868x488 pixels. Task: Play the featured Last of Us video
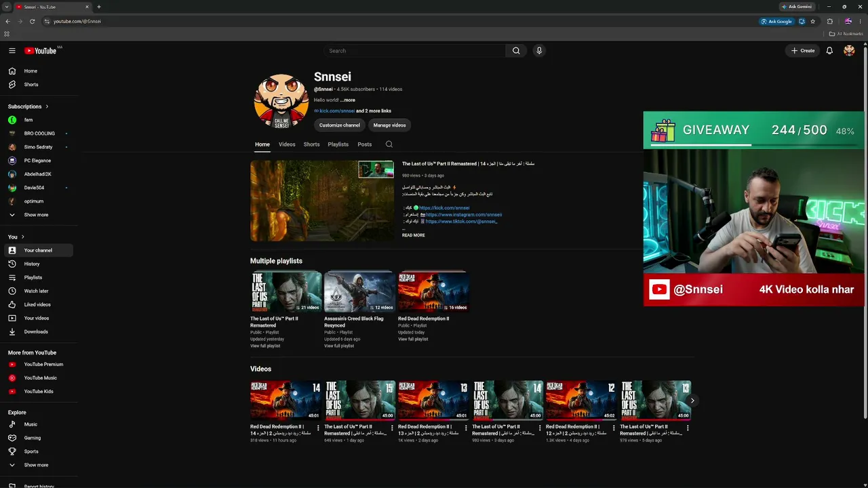(x=322, y=201)
